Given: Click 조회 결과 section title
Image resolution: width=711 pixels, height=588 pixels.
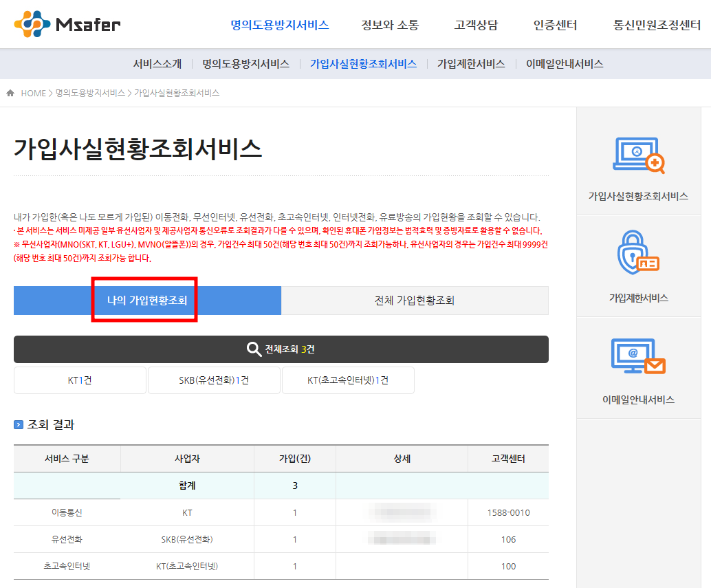Looking at the screenshot, I should pyautogui.click(x=51, y=425).
